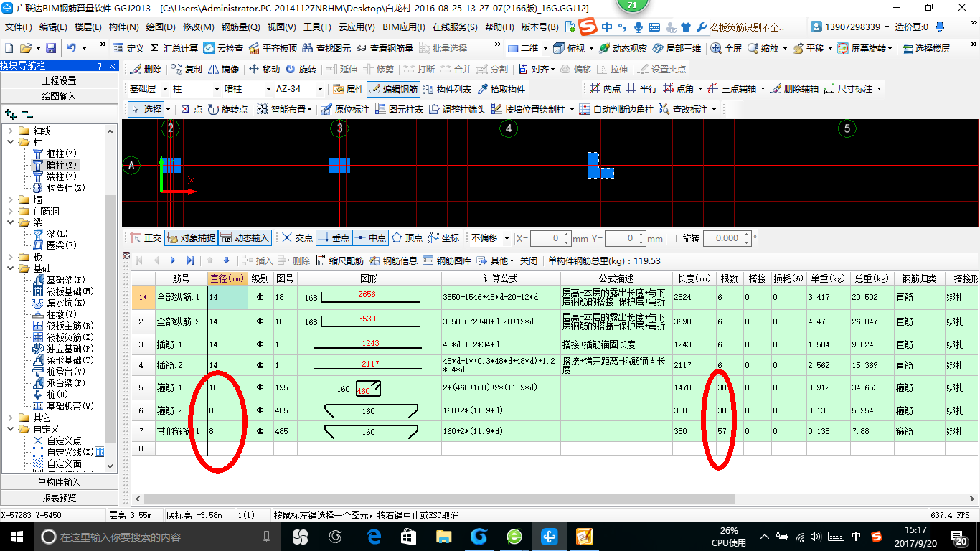Toggle 正交 orthogonal mode
This screenshot has width=980, height=551.
146,237
